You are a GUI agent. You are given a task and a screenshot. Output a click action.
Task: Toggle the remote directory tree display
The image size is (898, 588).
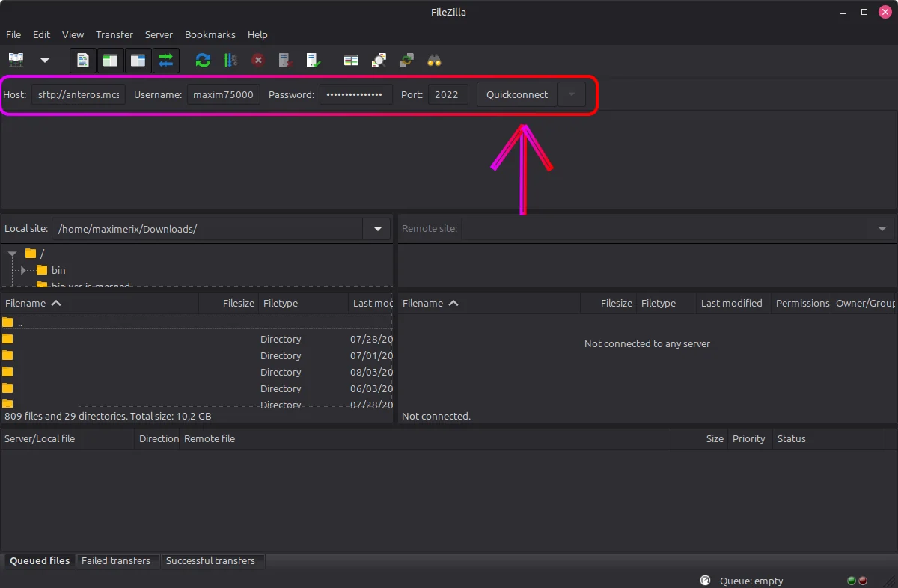[x=138, y=60]
